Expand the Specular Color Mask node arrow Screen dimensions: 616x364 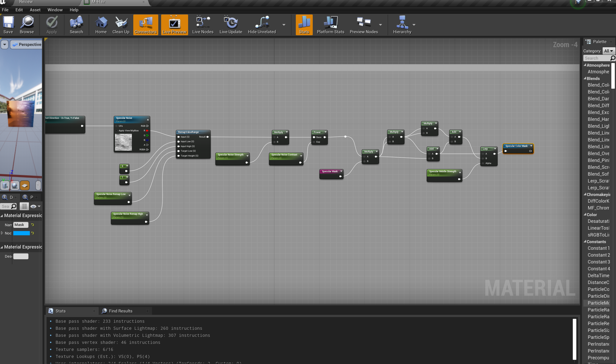[531, 146]
